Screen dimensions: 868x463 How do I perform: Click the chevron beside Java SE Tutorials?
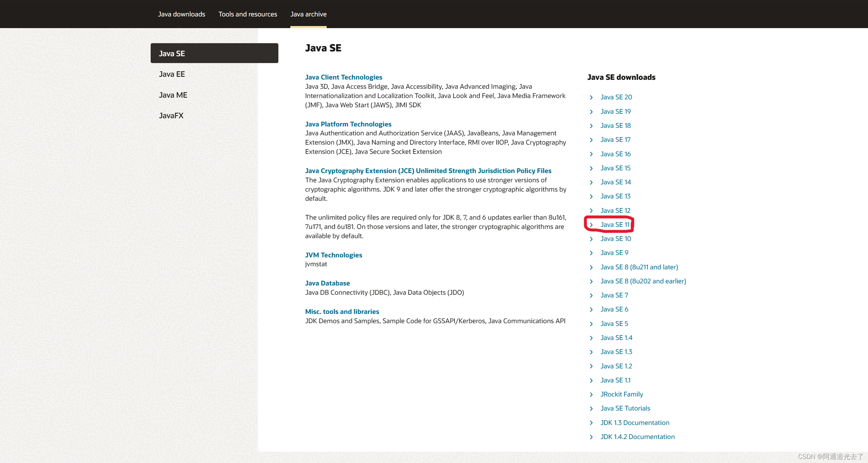pyautogui.click(x=591, y=409)
